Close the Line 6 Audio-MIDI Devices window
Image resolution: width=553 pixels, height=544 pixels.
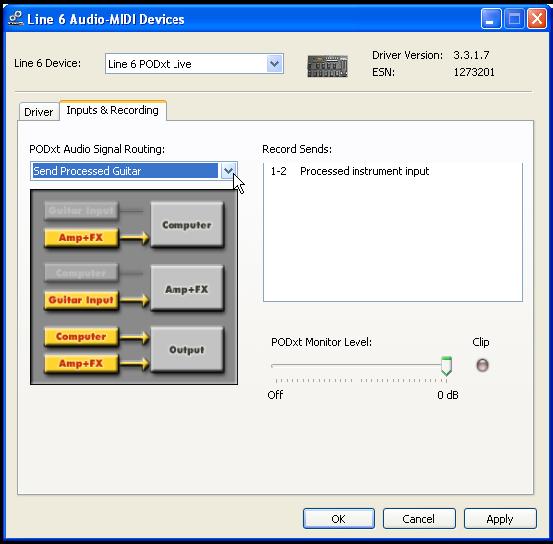[x=537, y=19]
